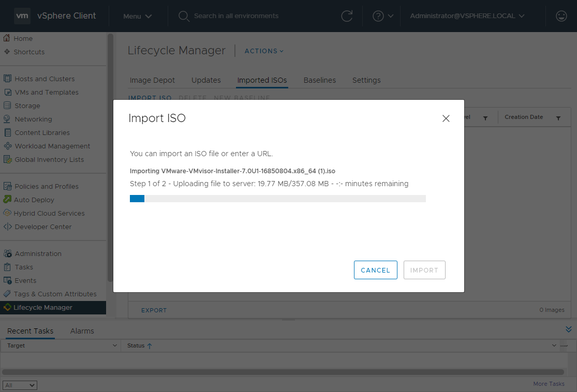Click the Hybrid Cloud Services icon
577x392 pixels.
7,213
